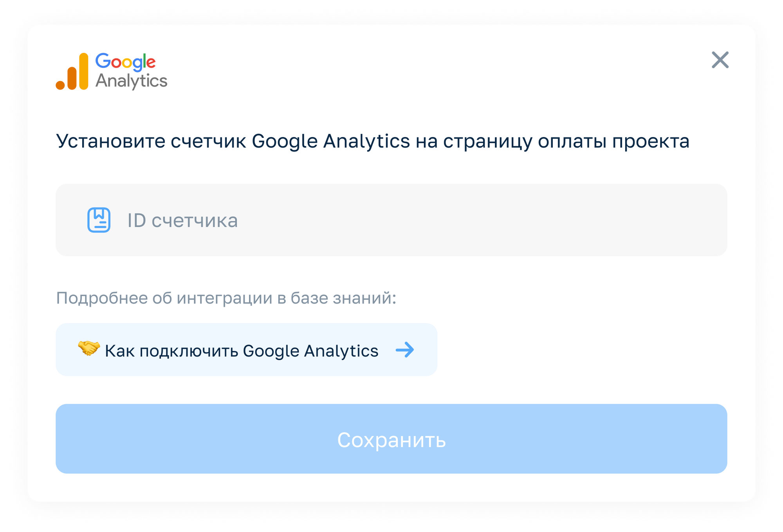Focus the "ID счетчика" input field

pos(391,220)
